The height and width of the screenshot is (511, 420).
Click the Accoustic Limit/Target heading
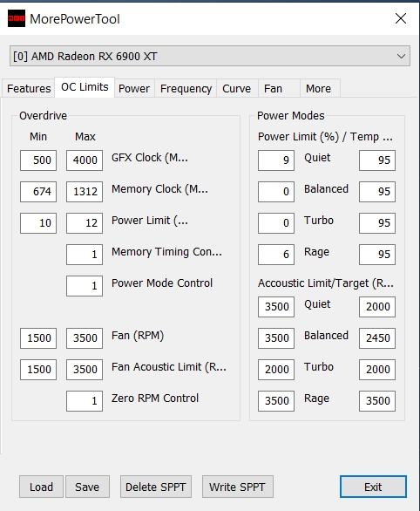326,283
